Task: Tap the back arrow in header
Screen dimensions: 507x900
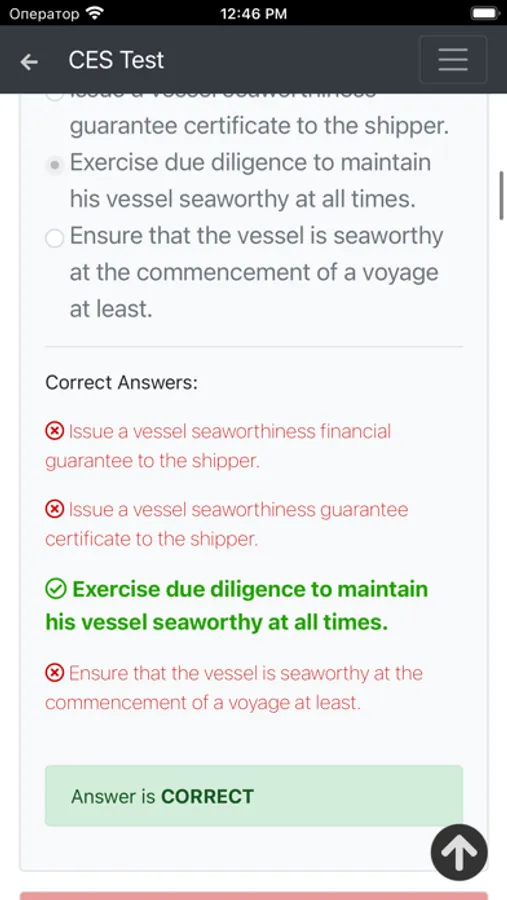Action: click(29, 61)
